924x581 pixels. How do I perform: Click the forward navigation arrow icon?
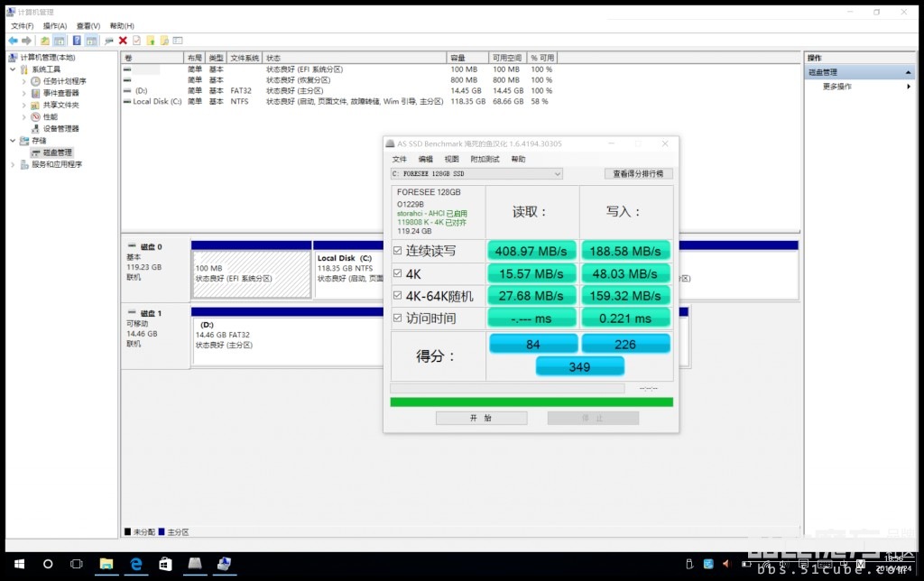tap(28, 41)
